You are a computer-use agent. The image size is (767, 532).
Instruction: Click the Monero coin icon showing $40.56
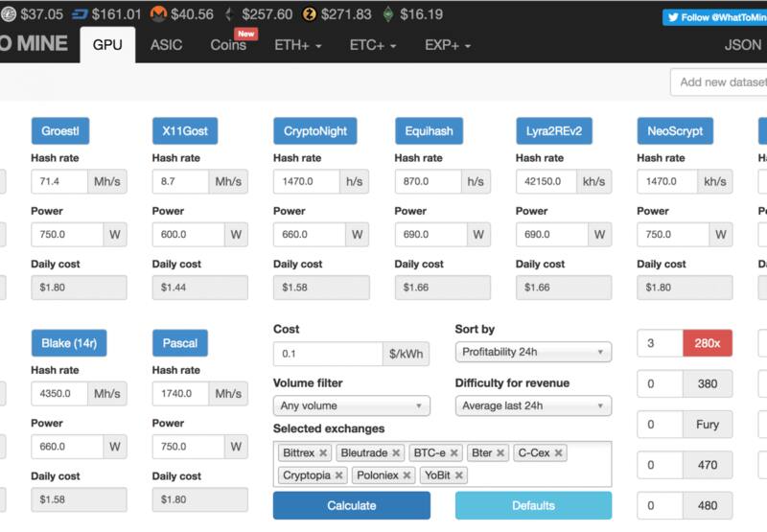[156, 14]
